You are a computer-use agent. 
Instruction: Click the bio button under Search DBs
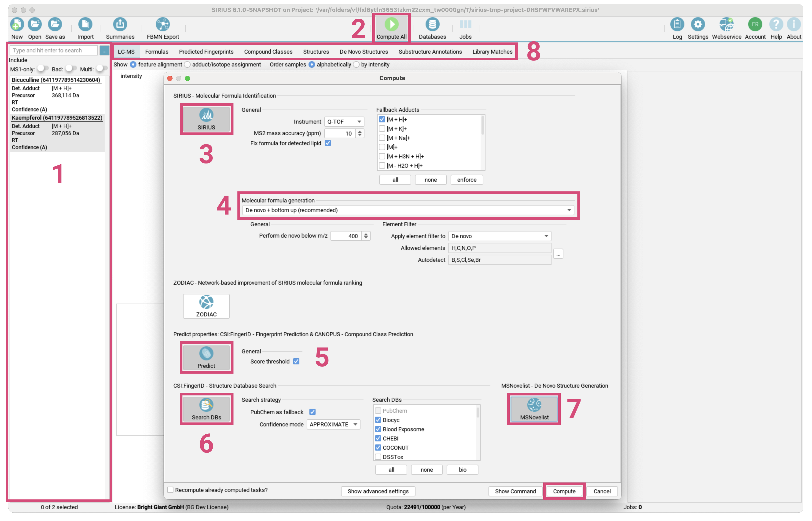pyautogui.click(x=462, y=470)
